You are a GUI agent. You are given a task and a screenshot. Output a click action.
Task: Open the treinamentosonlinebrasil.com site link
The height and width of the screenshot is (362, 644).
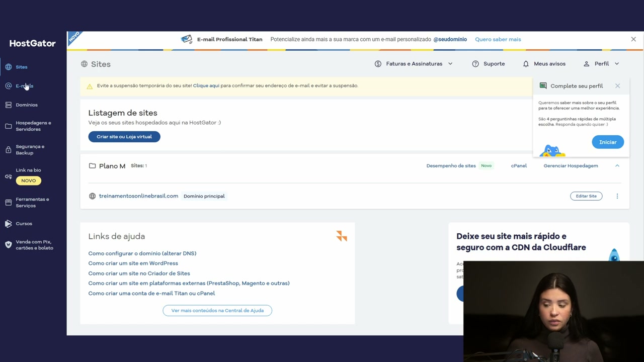coord(138,196)
